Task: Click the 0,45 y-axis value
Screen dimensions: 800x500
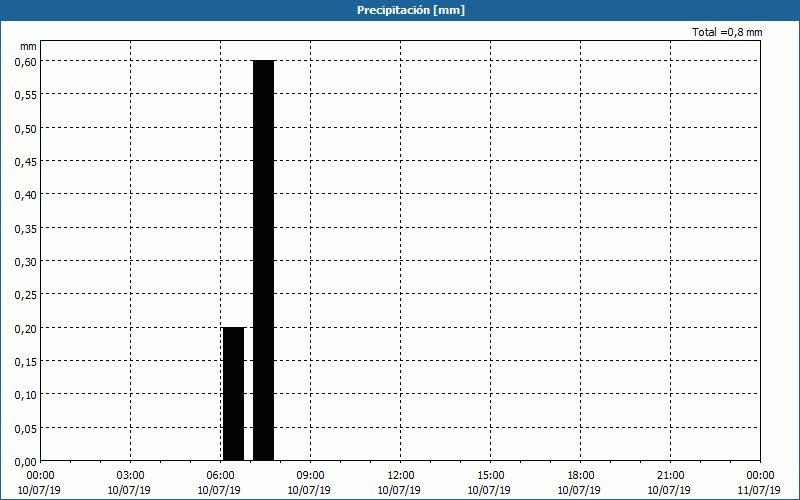Action: point(26,162)
